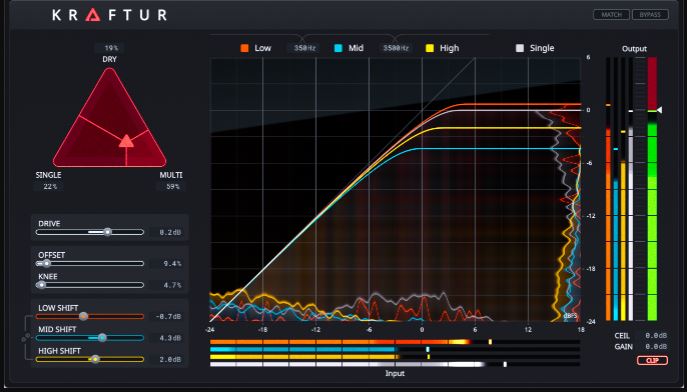Toggle the cyan Mid band indicator
The width and height of the screenshot is (687, 392).
tap(338, 48)
